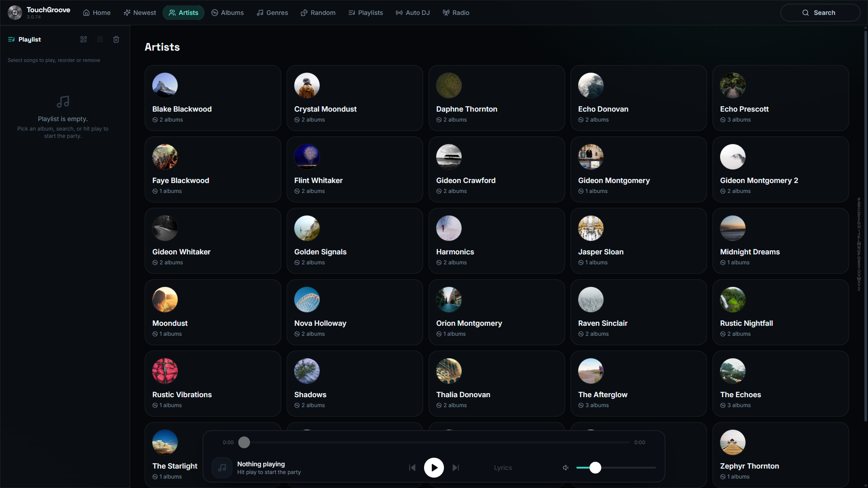Image resolution: width=868 pixels, height=488 pixels.
Task: Open The Afterglow artist card
Action: pos(639,384)
